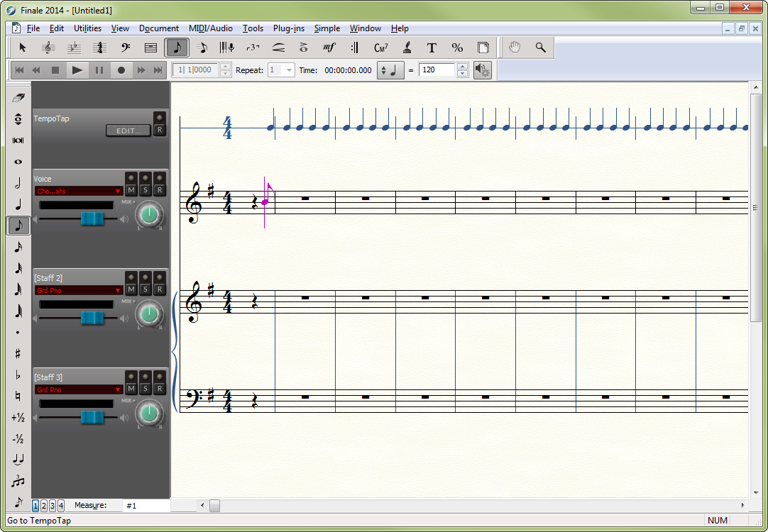This screenshot has height=532, width=768.
Task: Start playback with Play button
Action: coord(77,70)
